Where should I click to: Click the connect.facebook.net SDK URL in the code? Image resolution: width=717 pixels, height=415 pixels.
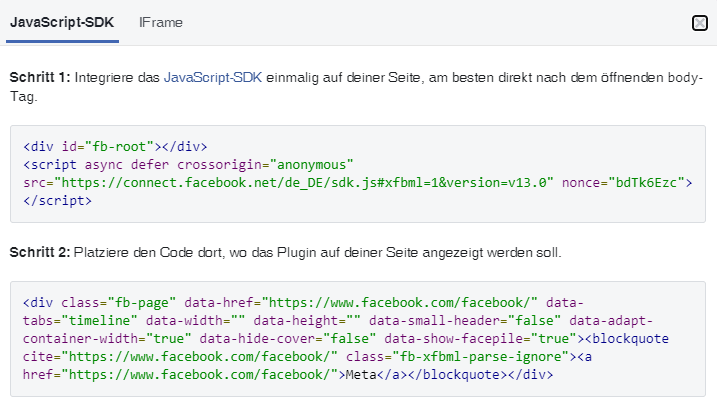(304, 183)
